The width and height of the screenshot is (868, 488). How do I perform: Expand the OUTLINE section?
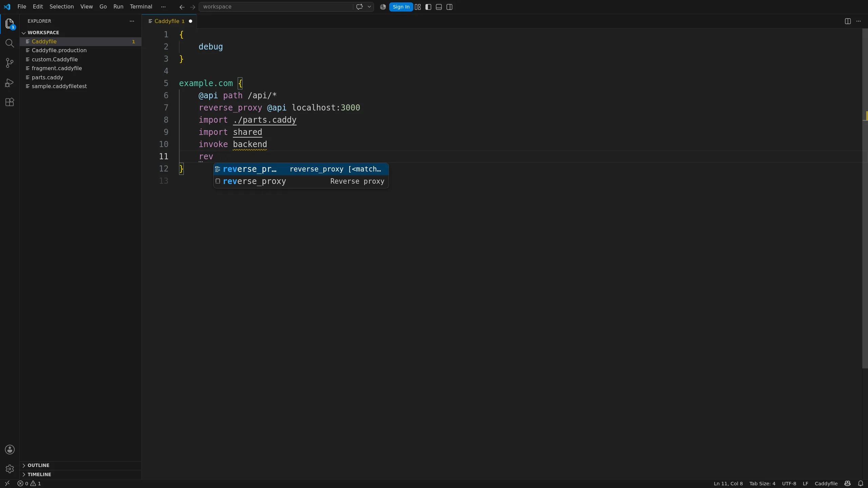[x=80, y=465]
